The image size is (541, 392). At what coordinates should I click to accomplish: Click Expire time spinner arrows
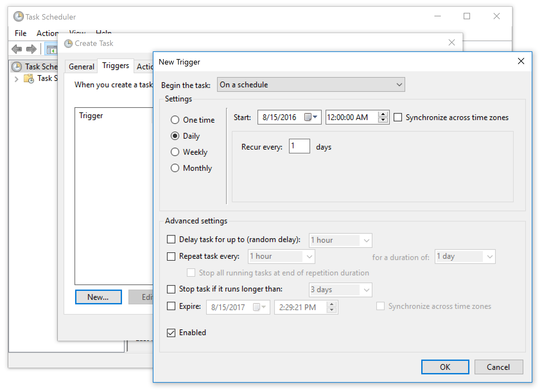coord(332,307)
